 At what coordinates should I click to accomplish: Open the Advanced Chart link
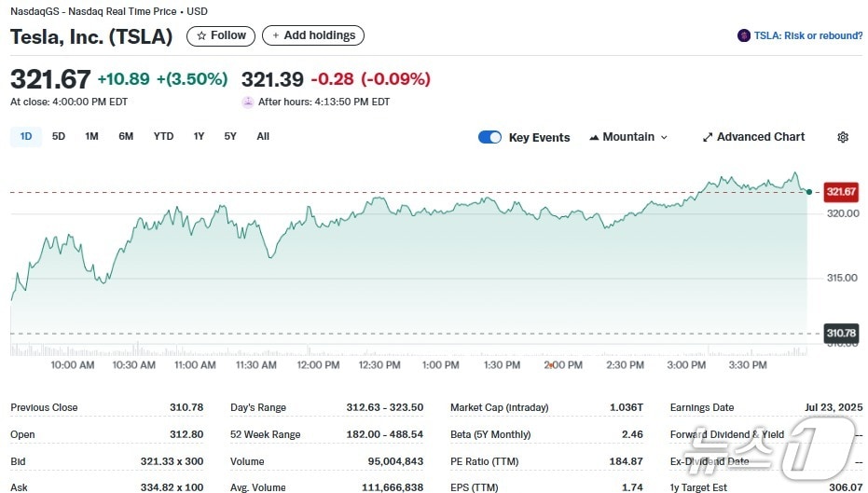[760, 137]
